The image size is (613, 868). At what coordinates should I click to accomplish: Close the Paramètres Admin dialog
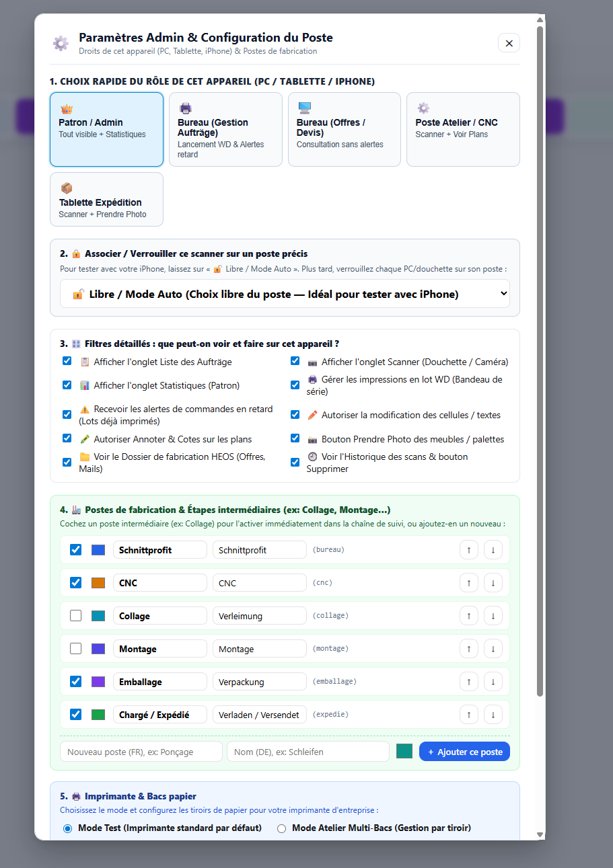tap(509, 43)
